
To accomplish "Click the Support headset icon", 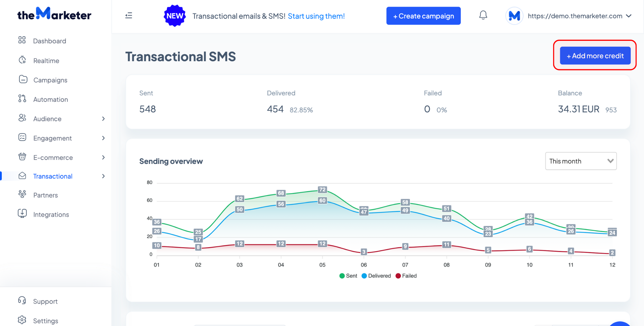I will (22, 300).
